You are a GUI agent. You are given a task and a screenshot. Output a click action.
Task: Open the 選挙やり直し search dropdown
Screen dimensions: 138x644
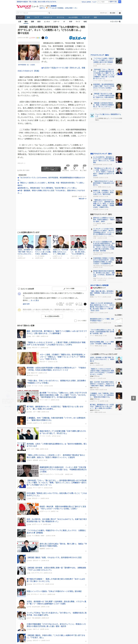pos(113,2)
